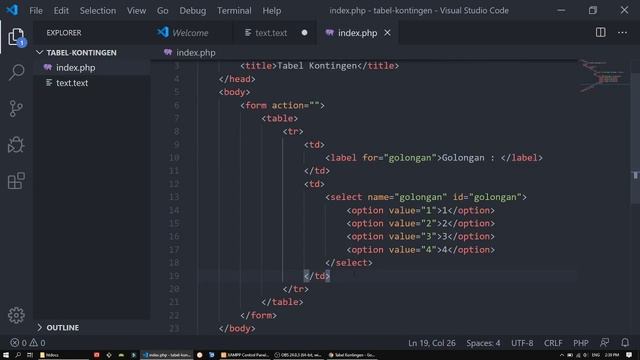
Task: Open the Search view in activity bar
Action: tap(16, 72)
